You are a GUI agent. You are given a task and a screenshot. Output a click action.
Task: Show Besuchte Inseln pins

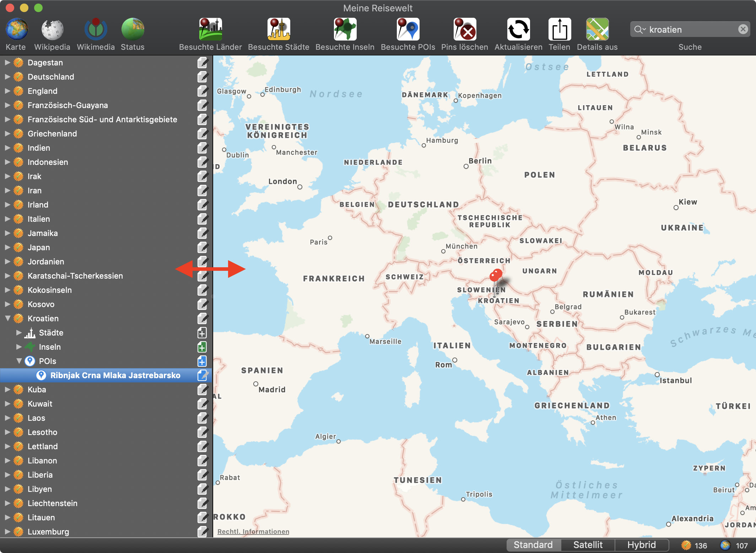(x=345, y=29)
